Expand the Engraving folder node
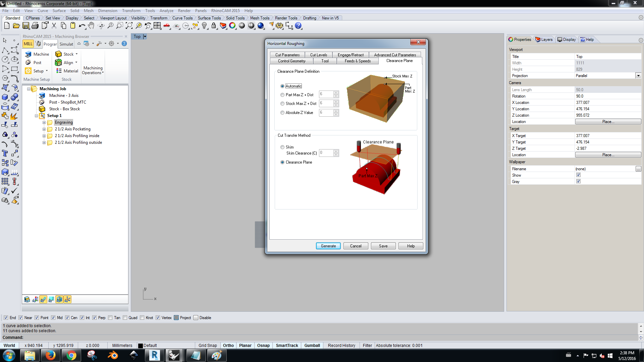This screenshot has width=644, height=362. [x=44, y=123]
